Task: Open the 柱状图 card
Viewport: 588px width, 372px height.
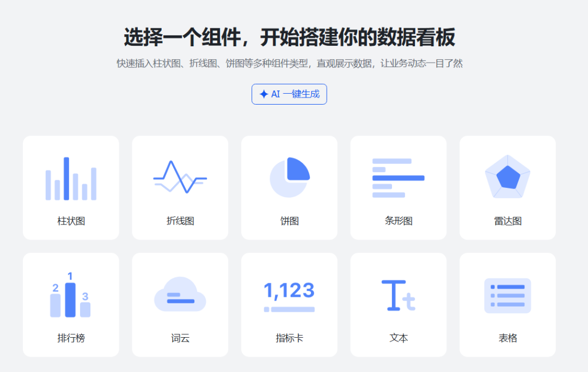Action: click(71, 187)
